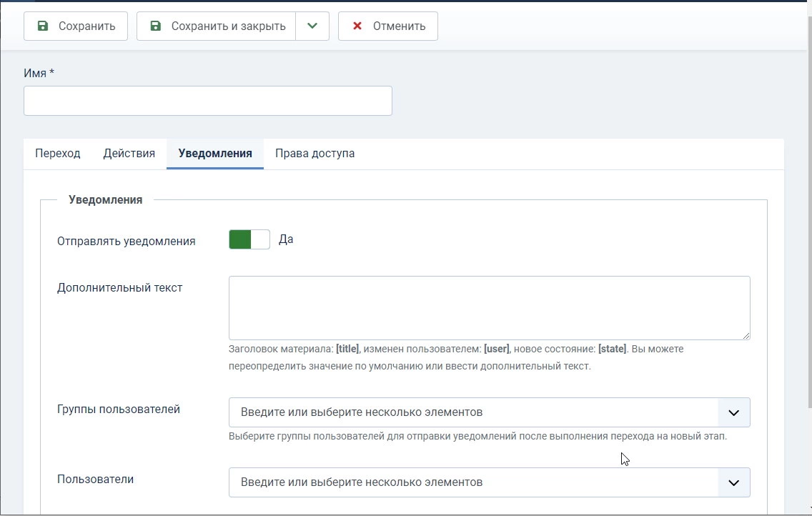This screenshot has height=516, width=812.
Task: Click the Сохранить и закрыть button
Action: [217, 26]
